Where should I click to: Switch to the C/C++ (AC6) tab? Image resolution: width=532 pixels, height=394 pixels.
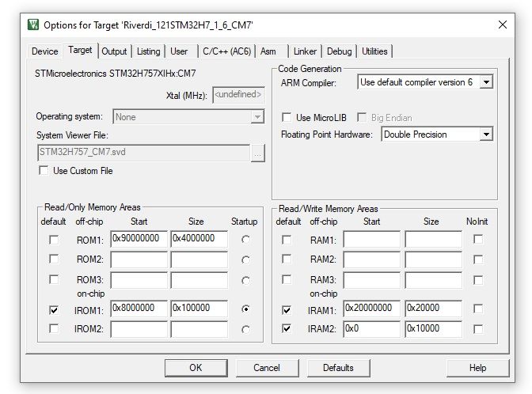[226, 51]
